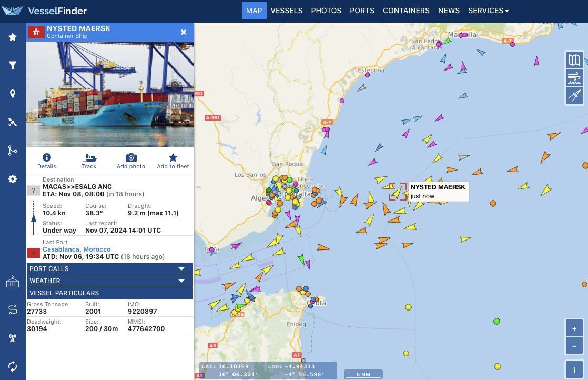This screenshot has width=588, height=380.
Task: Go to the PHOTOS page
Action: (x=326, y=11)
